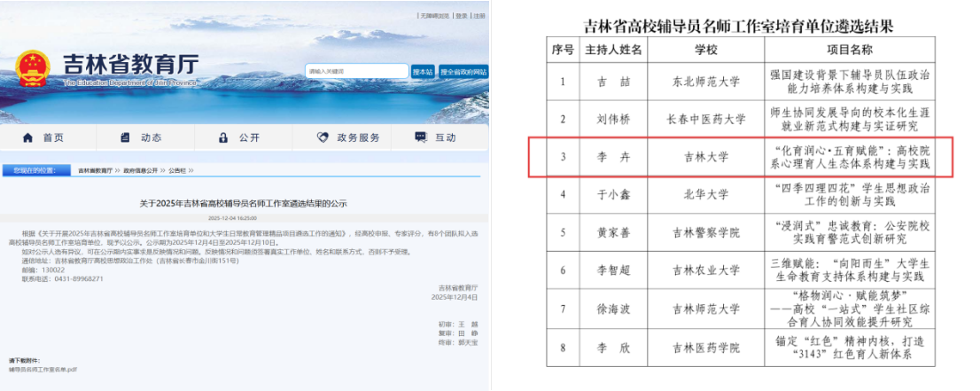Click the chat bubble icon beside 互动
This screenshot has height=391, width=980.
tap(420, 137)
